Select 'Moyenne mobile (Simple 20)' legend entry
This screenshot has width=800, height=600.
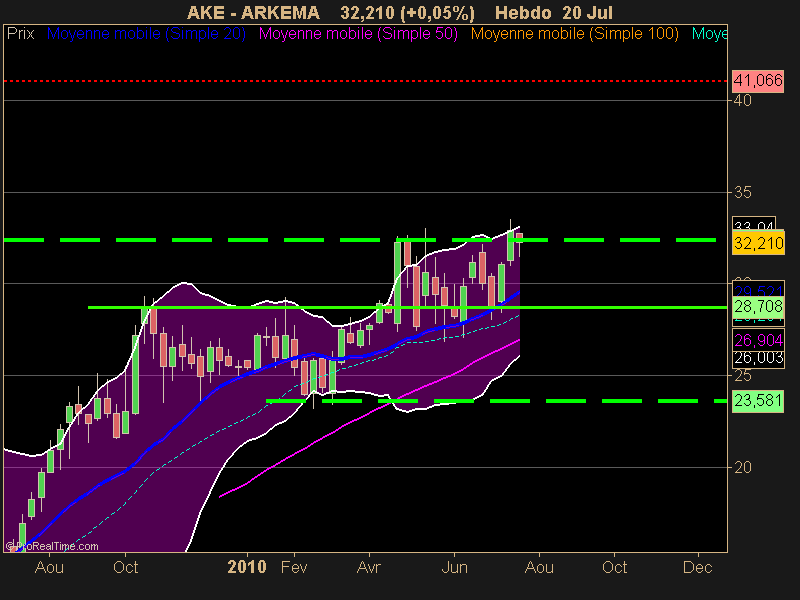coord(146,34)
